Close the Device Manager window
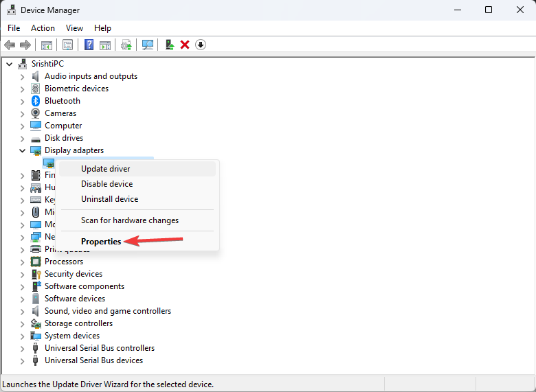Image resolution: width=536 pixels, height=392 pixels. tap(520, 10)
